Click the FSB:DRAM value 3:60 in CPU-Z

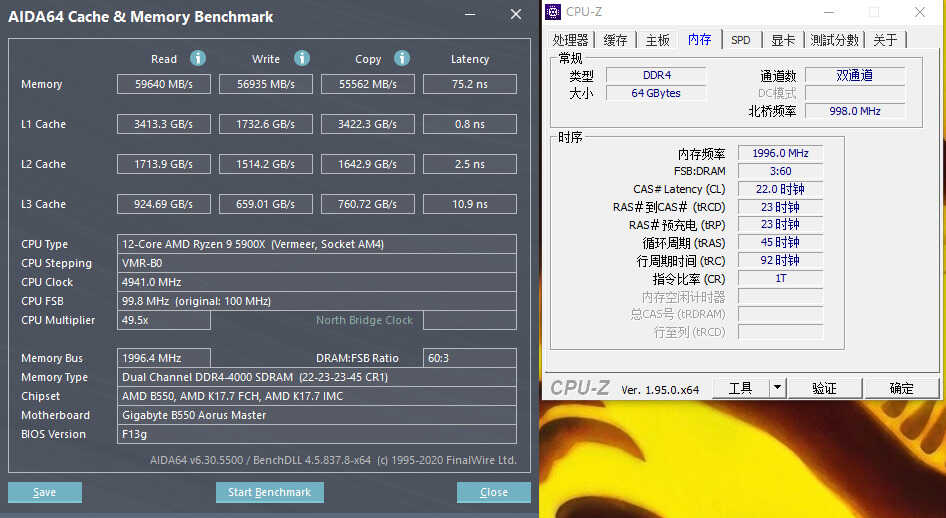click(780, 171)
